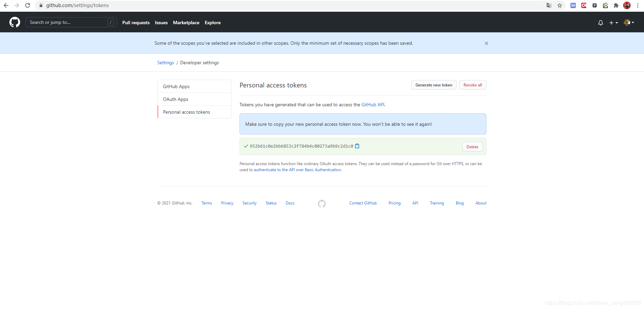Open the Extensions puzzle menu
The width and height of the screenshot is (644, 309).
616,5
